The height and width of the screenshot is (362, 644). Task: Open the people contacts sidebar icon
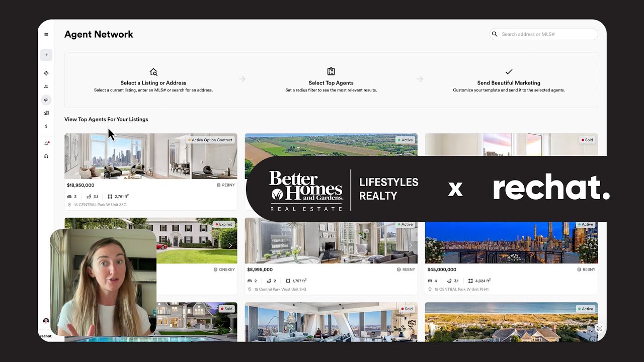pos(46,86)
